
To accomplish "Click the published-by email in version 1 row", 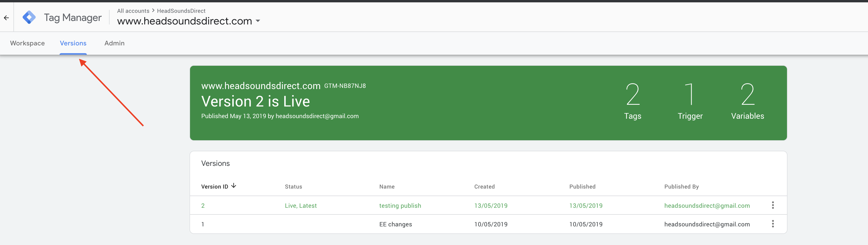I will (707, 224).
